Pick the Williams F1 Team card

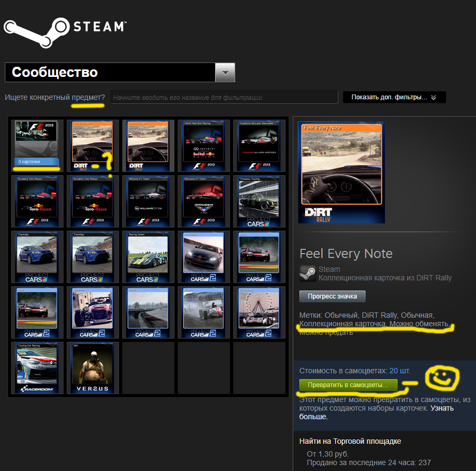(148, 201)
